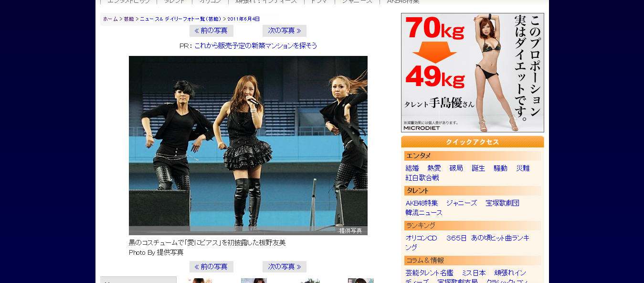Open 誕生 link under エンタメ
The image size is (644, 283).
point(478,168)
